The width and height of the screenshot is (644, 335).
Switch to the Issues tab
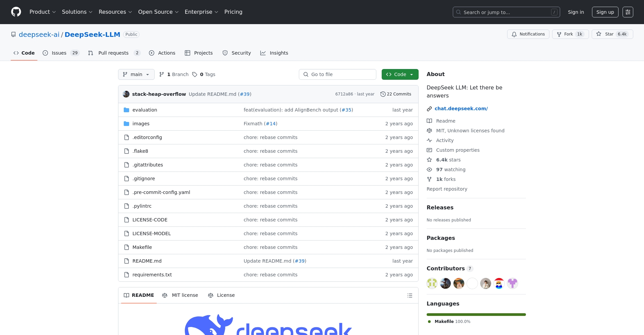(x=61, y=53)
